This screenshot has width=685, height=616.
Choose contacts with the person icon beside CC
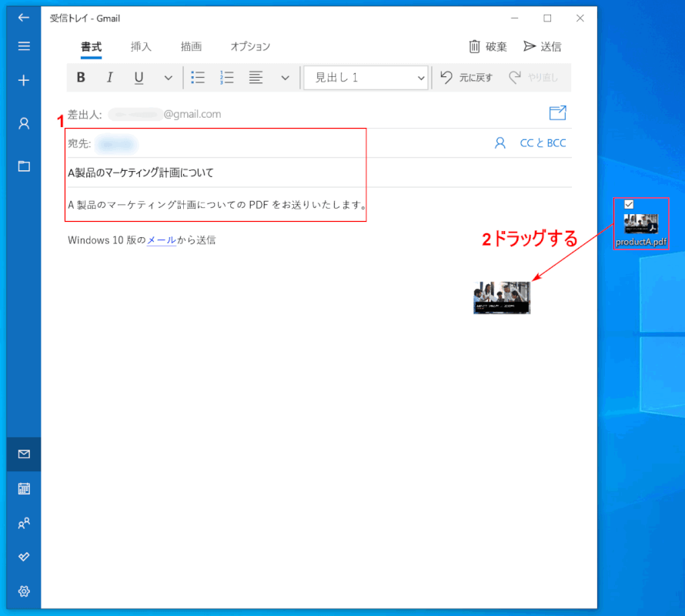click(x=500, y=142)
